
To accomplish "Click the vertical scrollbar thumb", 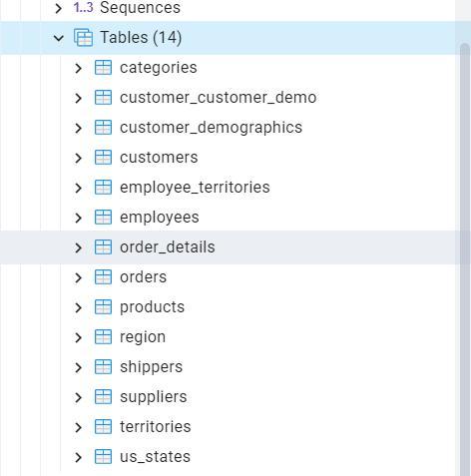I will 465,259.
